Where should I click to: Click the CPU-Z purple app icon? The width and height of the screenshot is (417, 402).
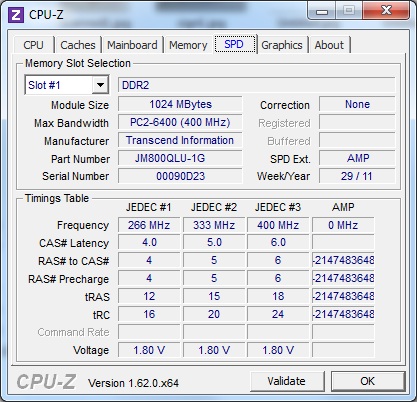click(x=16, y=15)
